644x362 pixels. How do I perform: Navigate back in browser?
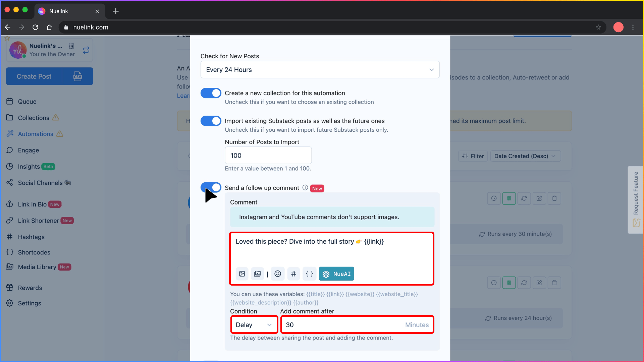tap(8, 27)
